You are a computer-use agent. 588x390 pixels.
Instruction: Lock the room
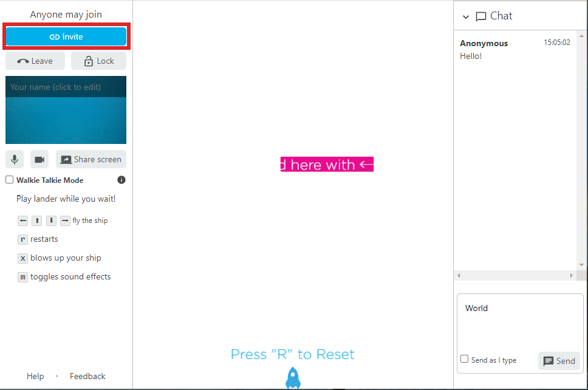pyautogui.click(x=98, y=61)
